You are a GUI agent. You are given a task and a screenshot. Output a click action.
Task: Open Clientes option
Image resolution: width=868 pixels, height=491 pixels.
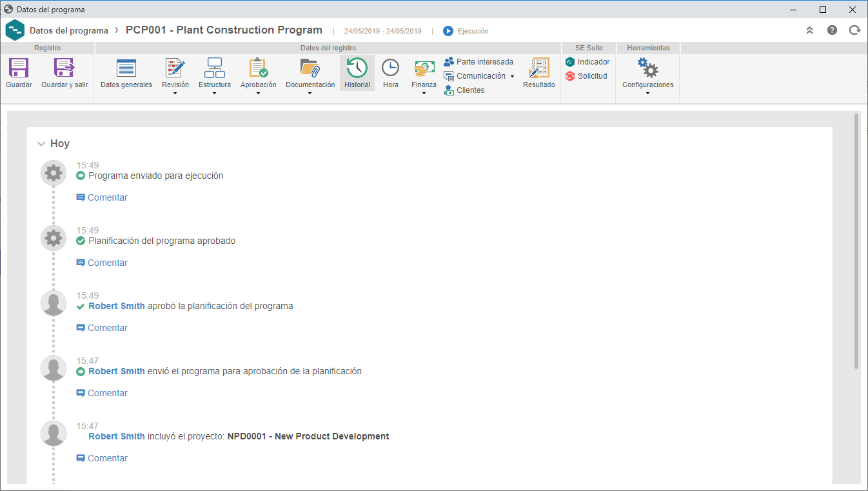[464, 90]
